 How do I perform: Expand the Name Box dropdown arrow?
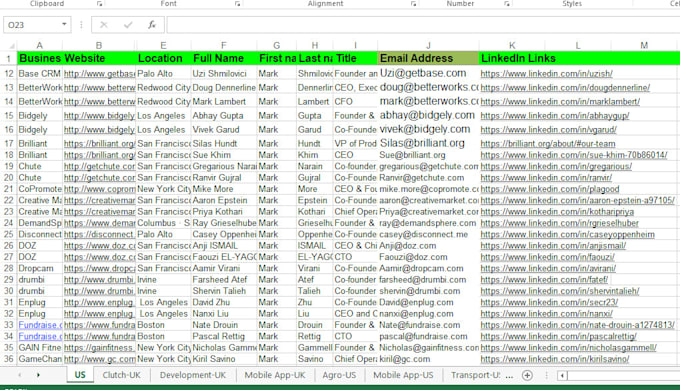(64, 24)
